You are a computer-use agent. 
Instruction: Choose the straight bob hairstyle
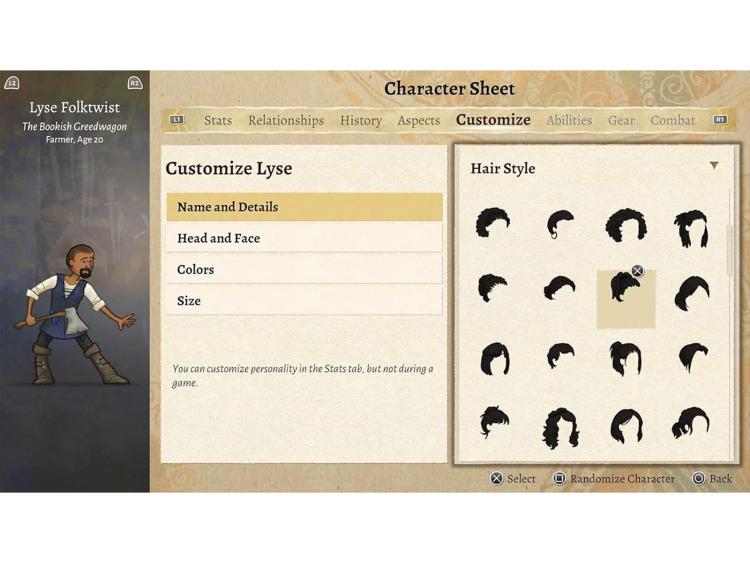pyautogui.click(x=495, y=359)
